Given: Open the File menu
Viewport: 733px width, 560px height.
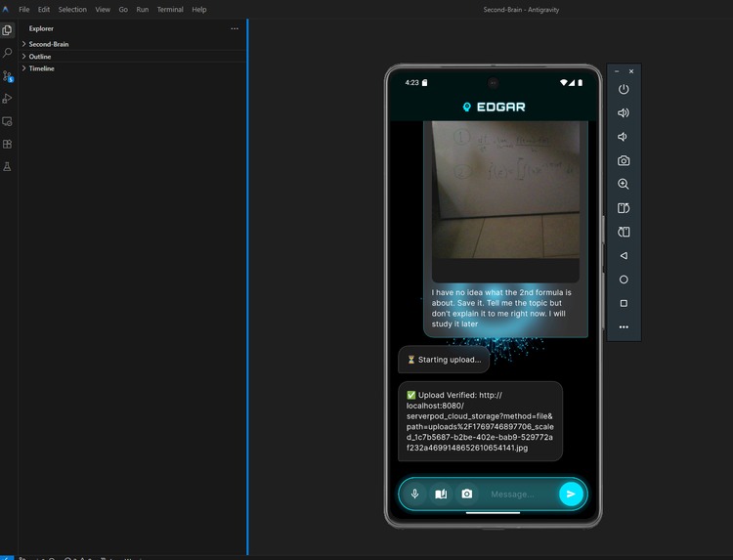Looking at the screenshot, I should (23, 10).
